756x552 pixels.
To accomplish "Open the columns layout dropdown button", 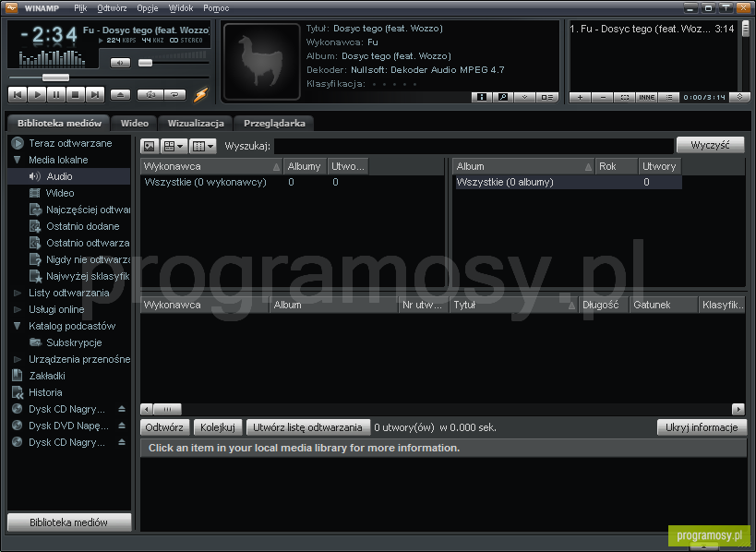I will point(202,146).
